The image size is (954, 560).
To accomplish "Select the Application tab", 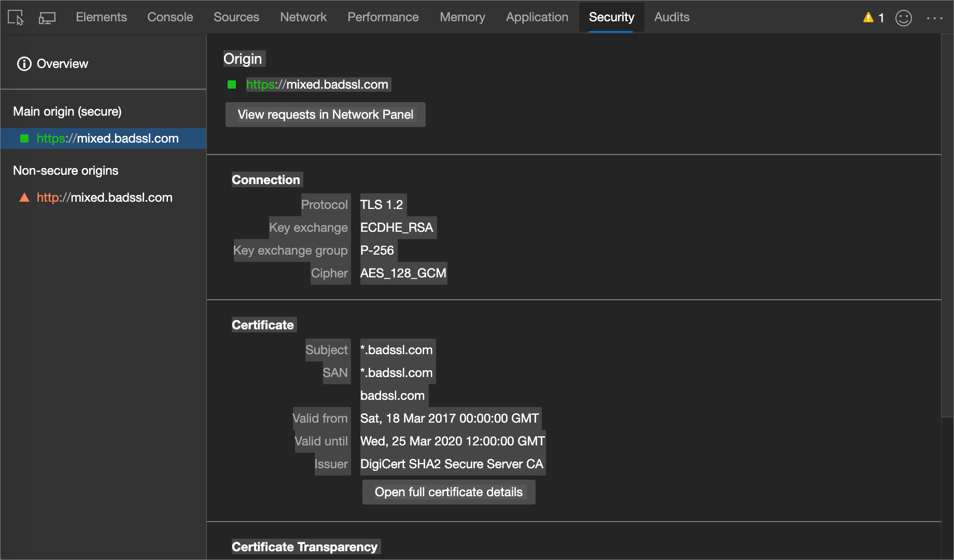I will 537,17.
